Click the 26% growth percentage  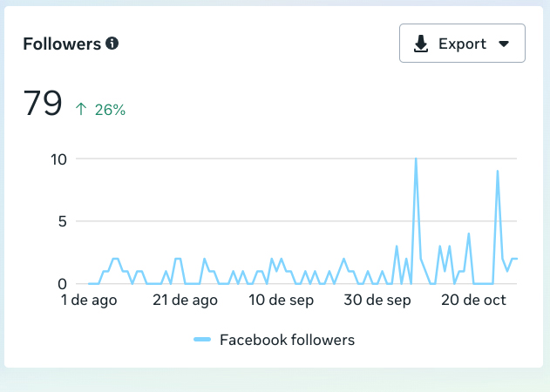111,110
